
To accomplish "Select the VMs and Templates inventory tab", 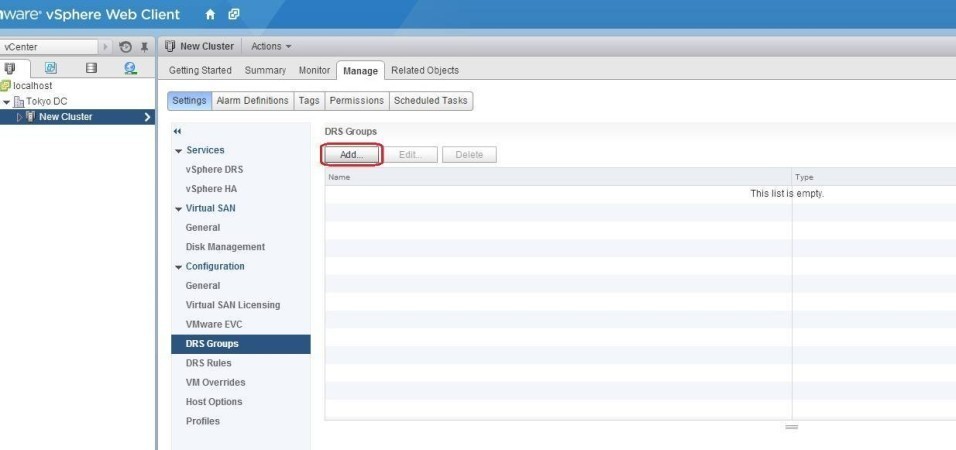I will pyautogui.click(x=51, y=68).
